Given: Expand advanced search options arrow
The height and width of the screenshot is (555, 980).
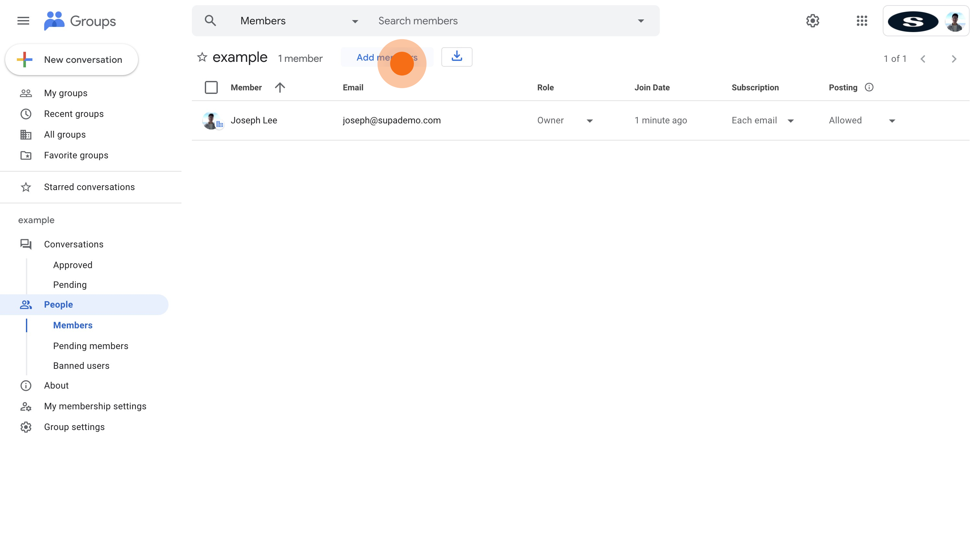Looking at the screenshot, I should [641, 21].
